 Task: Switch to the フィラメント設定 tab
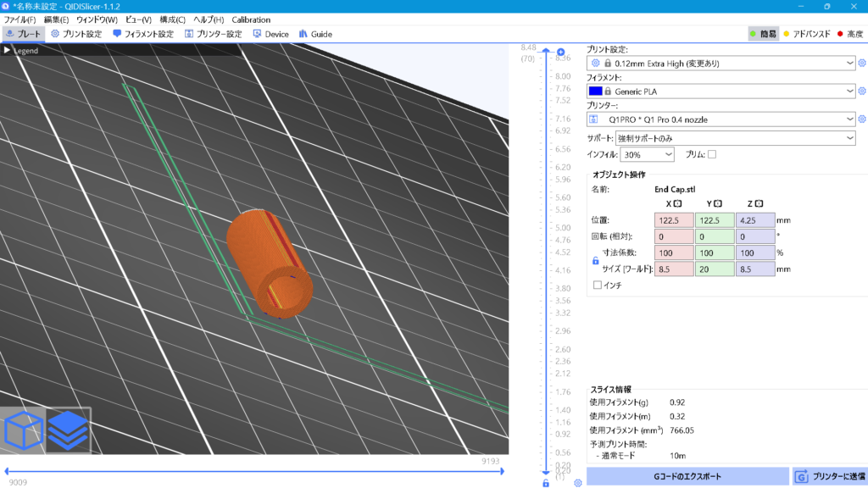pyautogui.click(x=142, y=34)
